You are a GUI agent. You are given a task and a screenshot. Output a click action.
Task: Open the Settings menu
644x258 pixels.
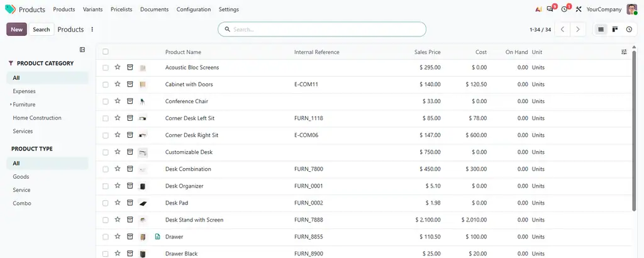(x=229, y=9)
